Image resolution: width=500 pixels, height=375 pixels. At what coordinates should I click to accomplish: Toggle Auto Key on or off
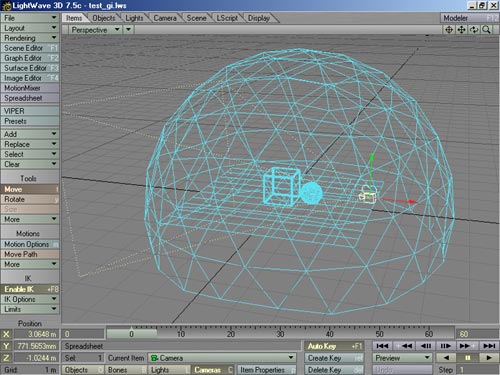tap(334, 346)
